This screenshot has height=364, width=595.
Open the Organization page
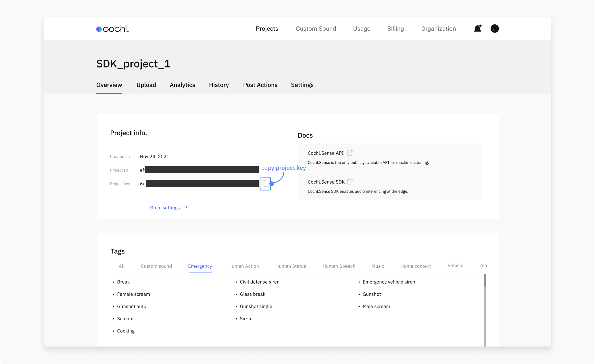438,28
